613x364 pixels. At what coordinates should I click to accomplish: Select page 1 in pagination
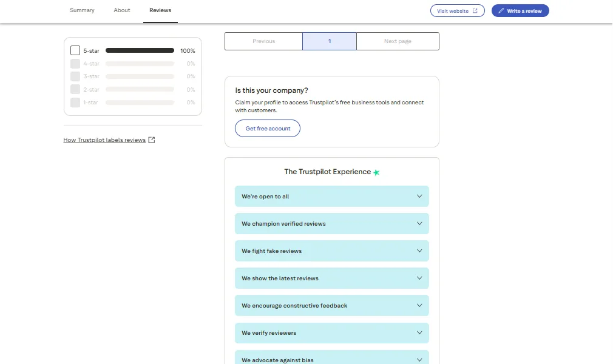330,41
